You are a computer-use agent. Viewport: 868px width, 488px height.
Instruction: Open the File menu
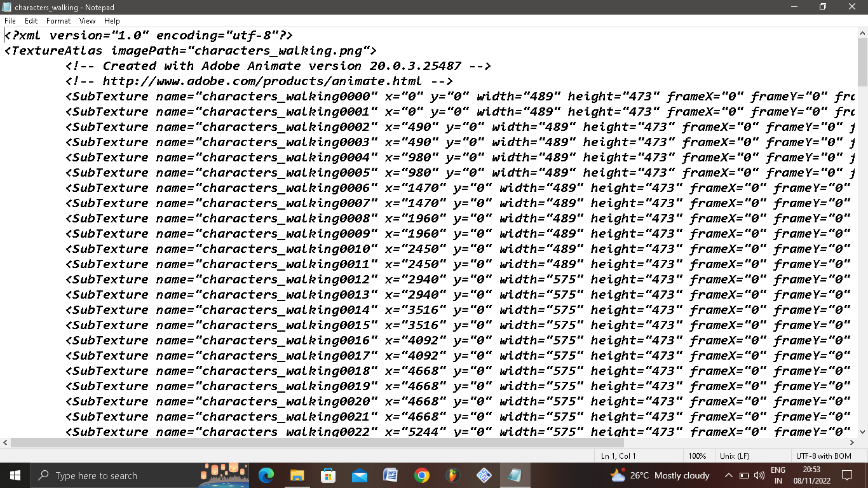click(10, 20)
